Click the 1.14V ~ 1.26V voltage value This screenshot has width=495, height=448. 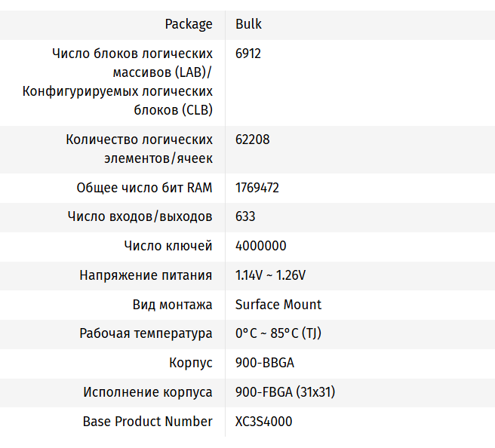point(270,275)
